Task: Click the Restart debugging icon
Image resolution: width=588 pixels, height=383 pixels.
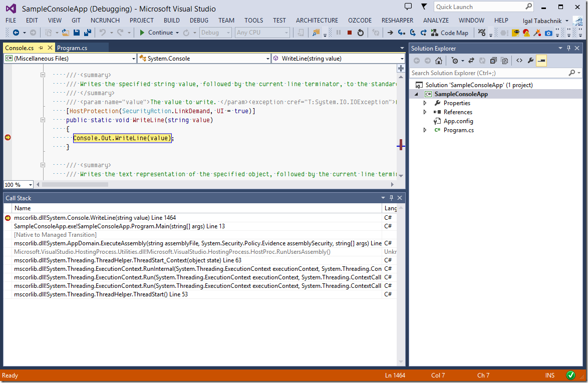Action: (361, 33)
